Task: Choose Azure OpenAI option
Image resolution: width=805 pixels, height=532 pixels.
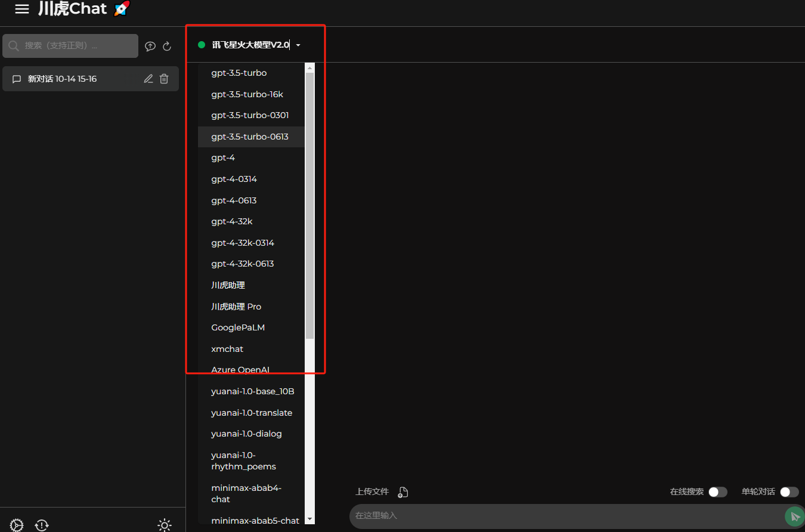Action: click(252, 370)
